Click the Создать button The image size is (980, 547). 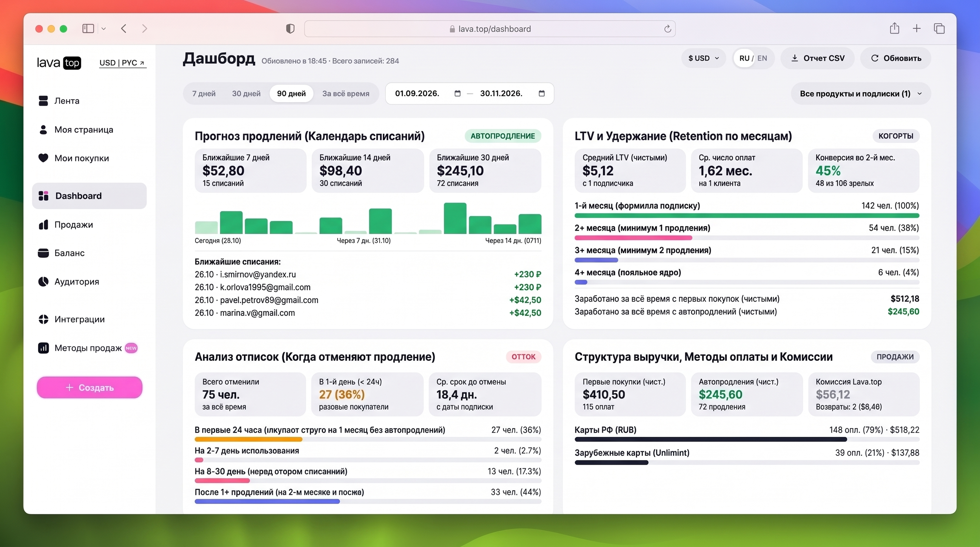pyautogui.click(x=89, y=387)
